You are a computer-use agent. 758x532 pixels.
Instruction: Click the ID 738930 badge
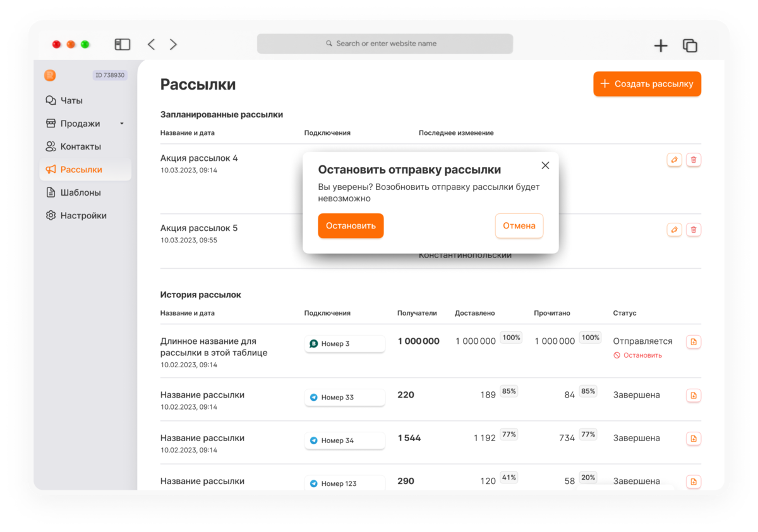111,75
